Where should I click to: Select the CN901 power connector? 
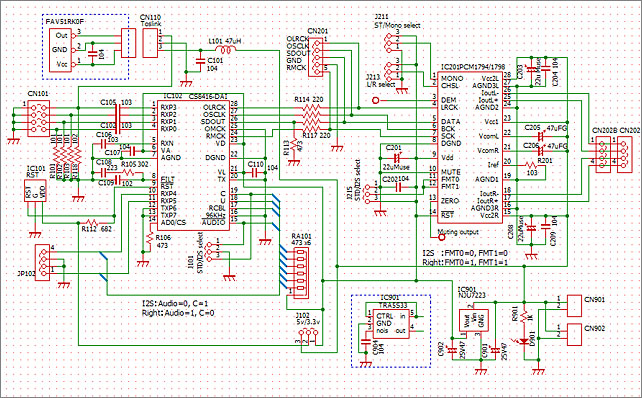coord(574,306)
